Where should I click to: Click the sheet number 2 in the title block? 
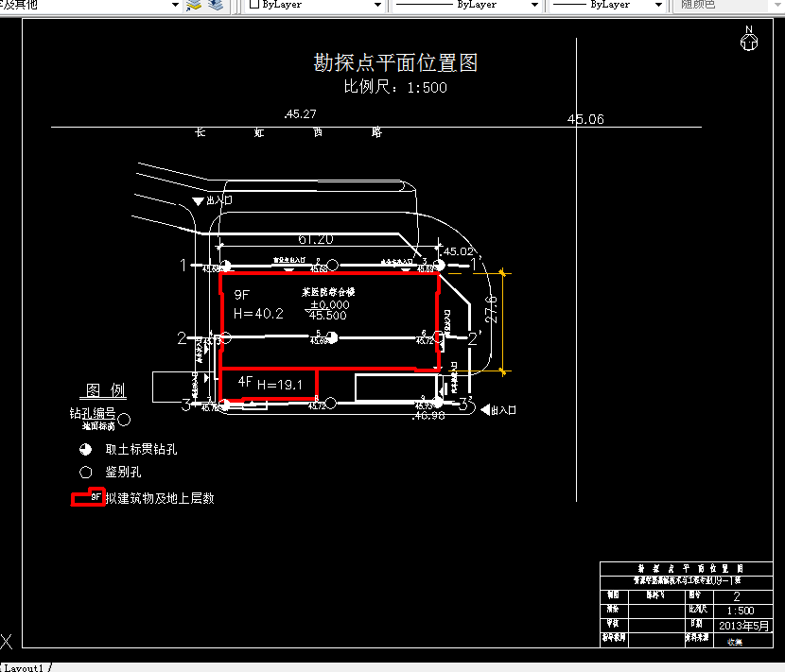(x=737, y=596)
